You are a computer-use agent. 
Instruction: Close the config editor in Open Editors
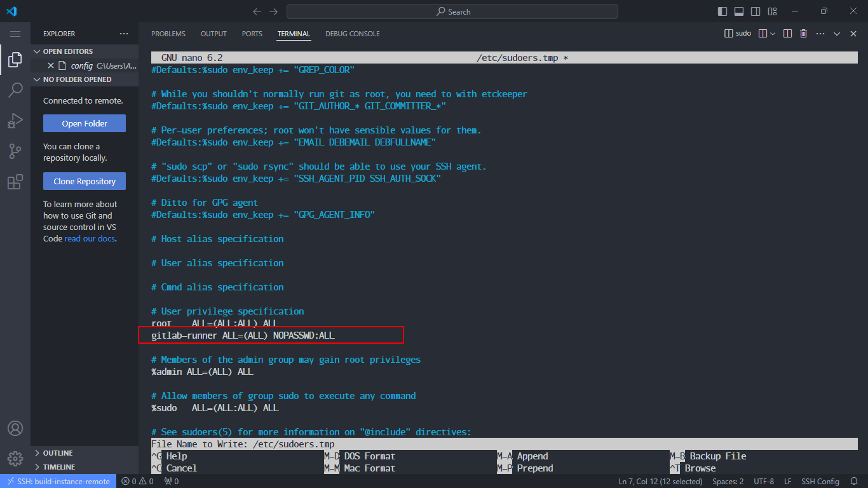point(51,65)
